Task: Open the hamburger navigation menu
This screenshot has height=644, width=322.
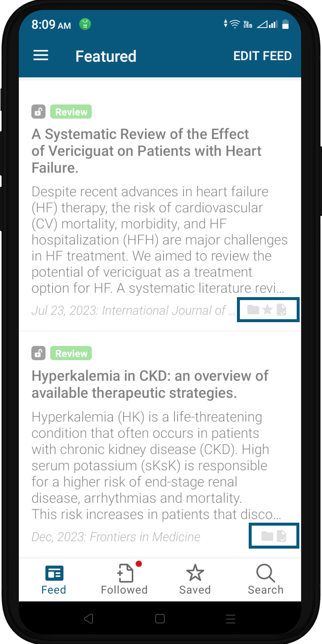Action: click(x=41, y=55)
